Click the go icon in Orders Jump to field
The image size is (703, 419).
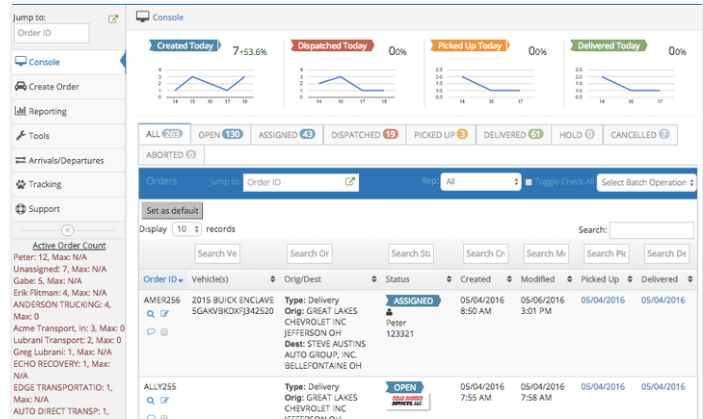tap(350, 181)
